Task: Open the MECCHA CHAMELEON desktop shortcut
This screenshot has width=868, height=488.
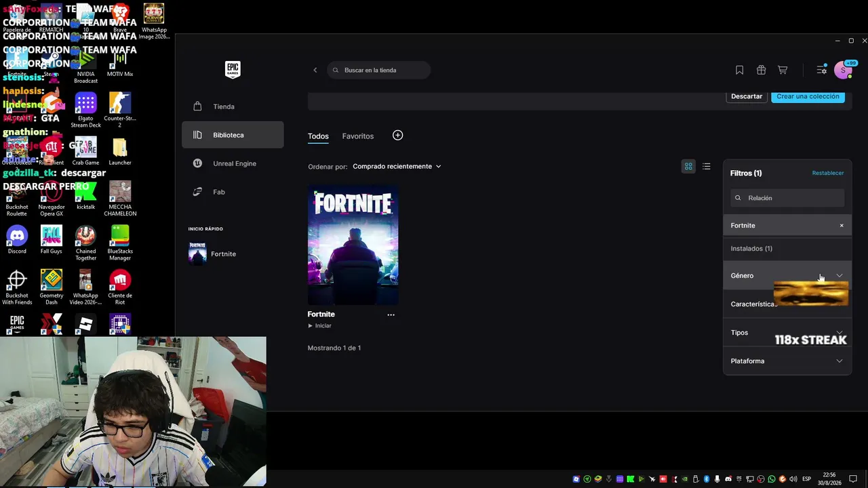Action: coord(120,199)
